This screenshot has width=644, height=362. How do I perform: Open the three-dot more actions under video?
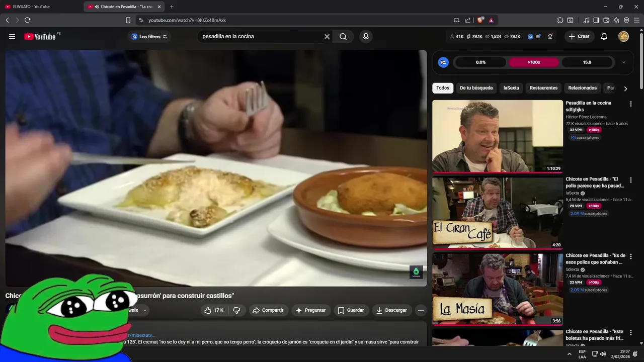pos(421,310)
